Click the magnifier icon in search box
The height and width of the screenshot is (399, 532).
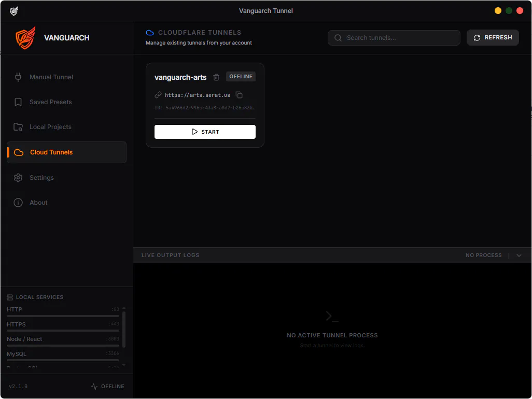[338, 38]
